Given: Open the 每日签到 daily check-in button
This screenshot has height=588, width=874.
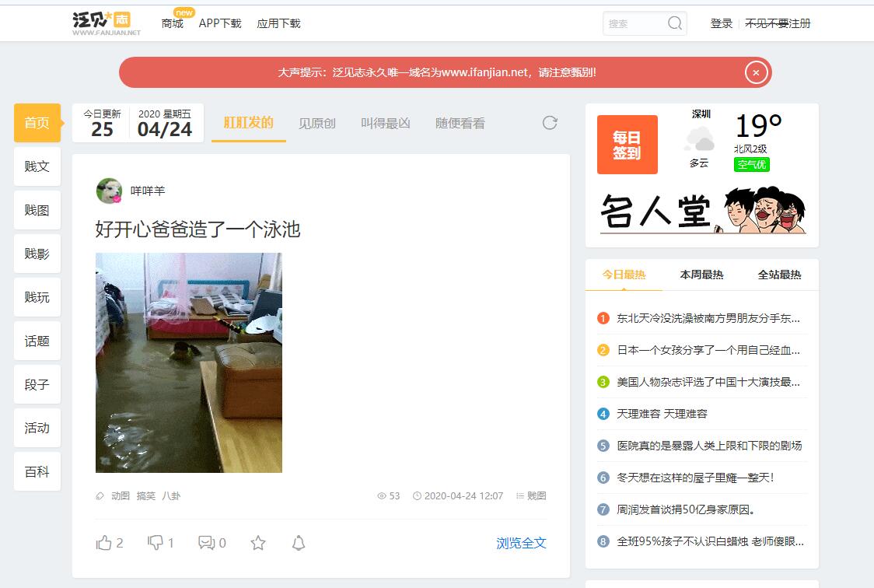Looking at the screenshot, I should tap(627, 145).
